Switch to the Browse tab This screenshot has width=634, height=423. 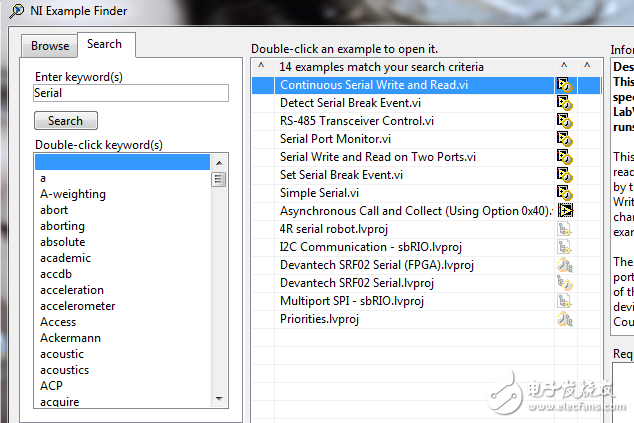tap(50, 46)
